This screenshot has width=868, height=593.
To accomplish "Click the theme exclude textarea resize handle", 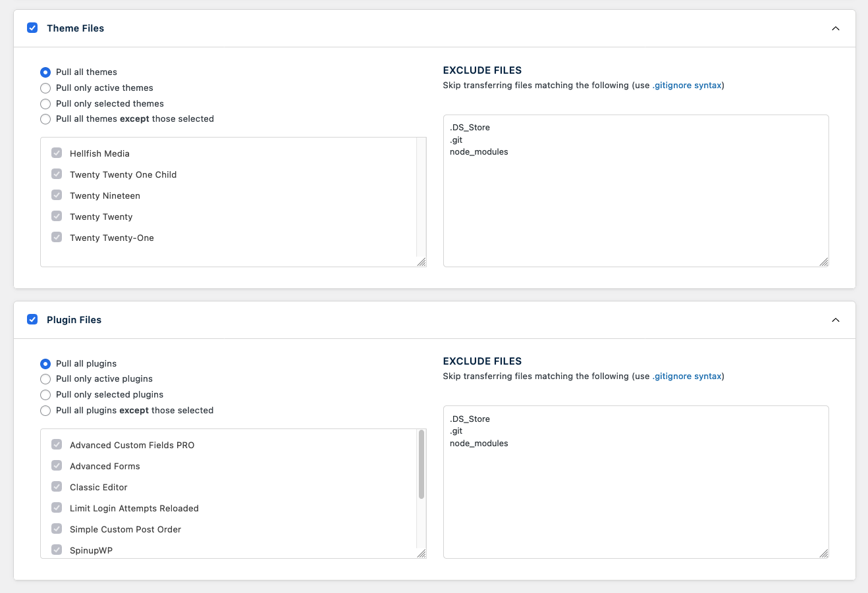I will [824, 262].
